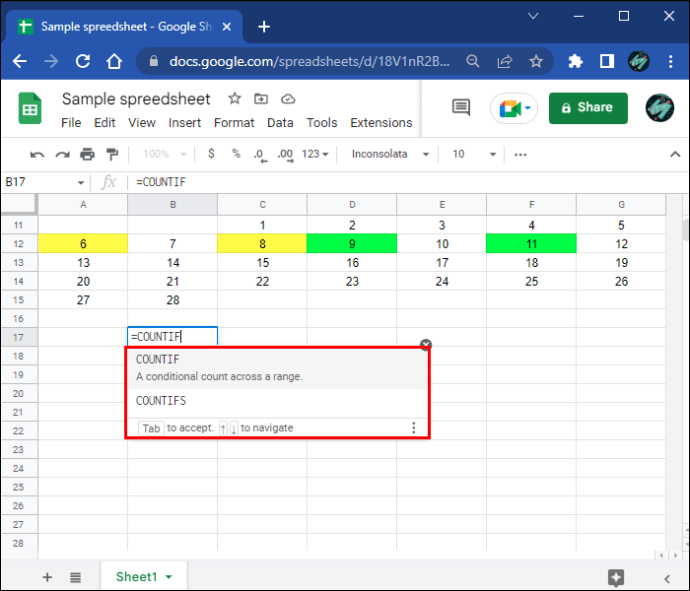Image resolution: width=690 pixels, height=591 pixels.
Task: Click the redo arrow icon
Action: [62, 154]
